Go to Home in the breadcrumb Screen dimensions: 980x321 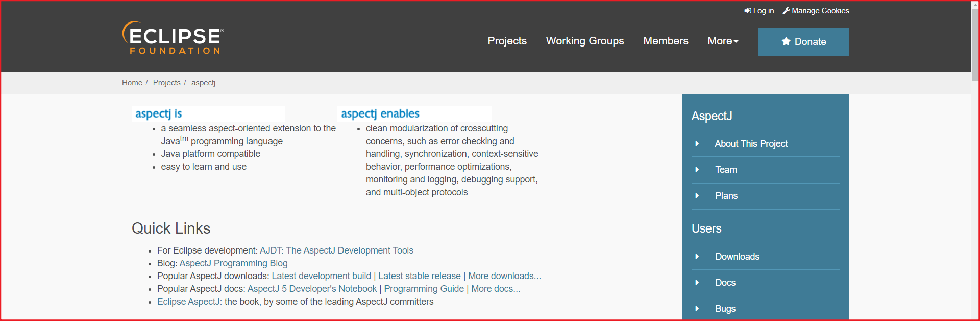132,83
